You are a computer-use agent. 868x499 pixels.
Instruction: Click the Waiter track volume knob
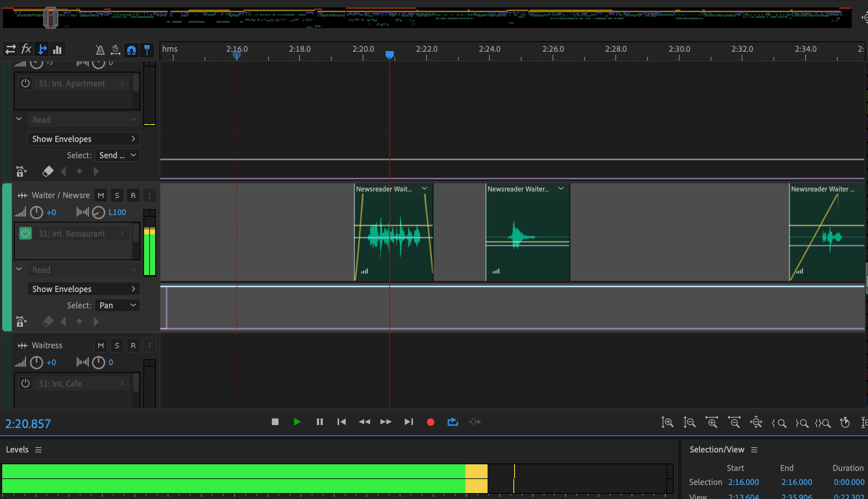[x=36, y=213]
